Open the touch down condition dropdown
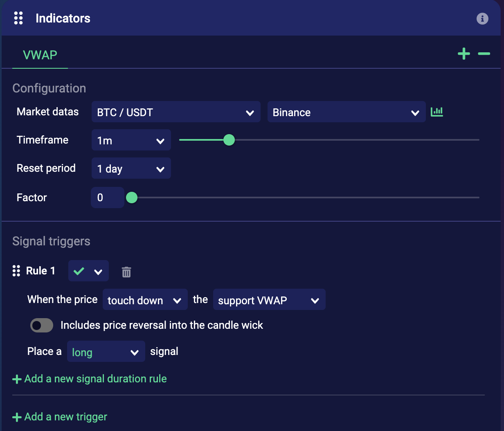Screen dimensions: 504x431 145,300
